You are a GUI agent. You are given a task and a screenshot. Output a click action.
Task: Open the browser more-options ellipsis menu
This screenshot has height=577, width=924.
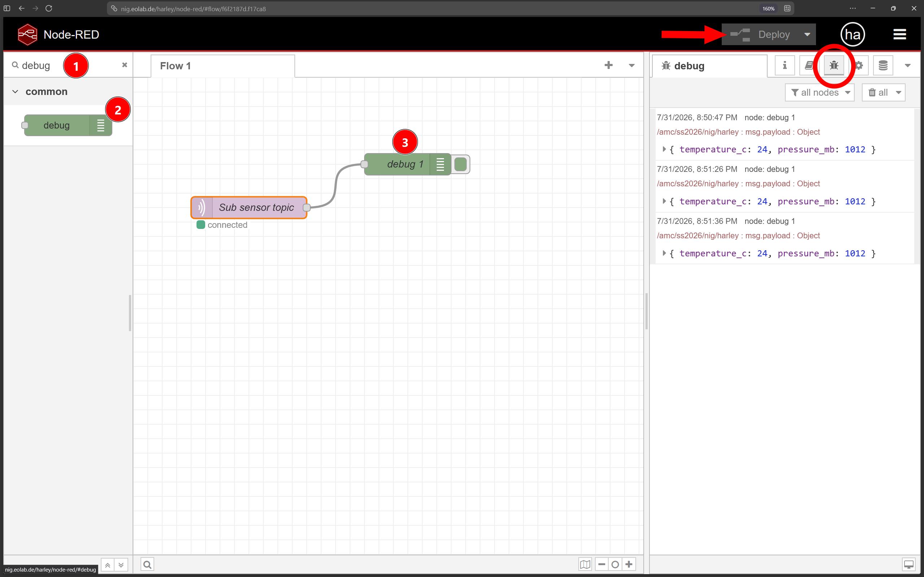[x=852, y=8]
